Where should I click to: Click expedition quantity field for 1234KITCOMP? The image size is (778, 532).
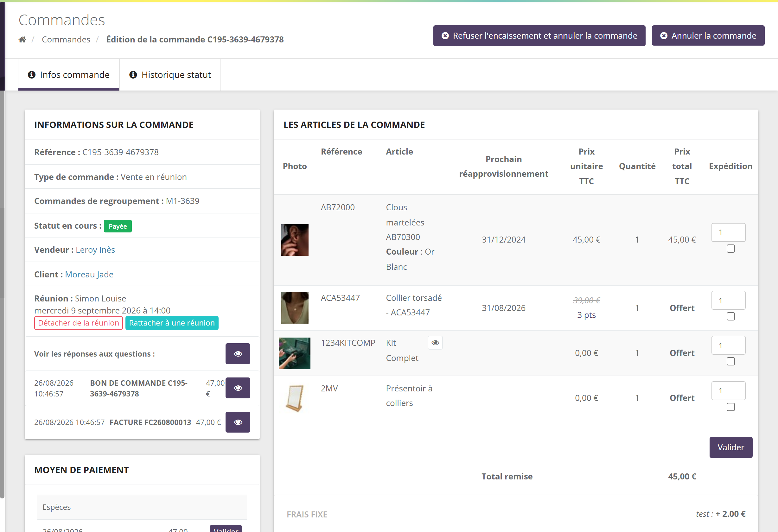[729, 345]
